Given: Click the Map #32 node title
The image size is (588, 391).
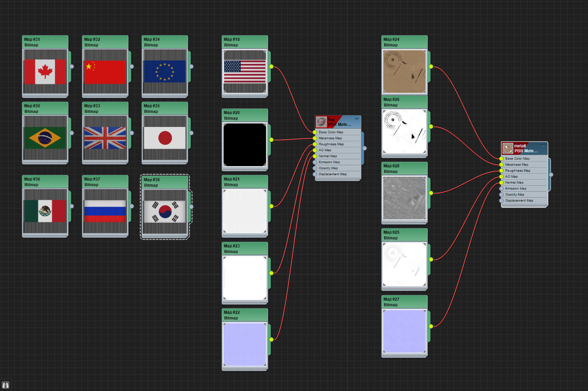Looking at the screenshot, I should [x=92, y=39].
